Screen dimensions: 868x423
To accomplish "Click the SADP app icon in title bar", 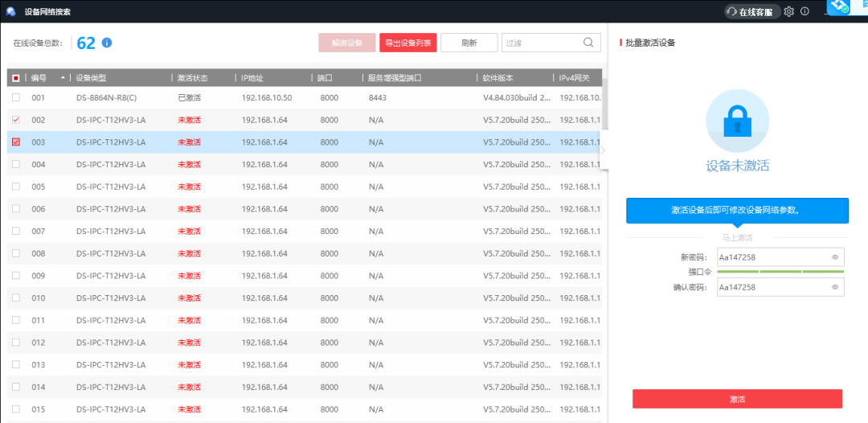I will pos(11,11).
